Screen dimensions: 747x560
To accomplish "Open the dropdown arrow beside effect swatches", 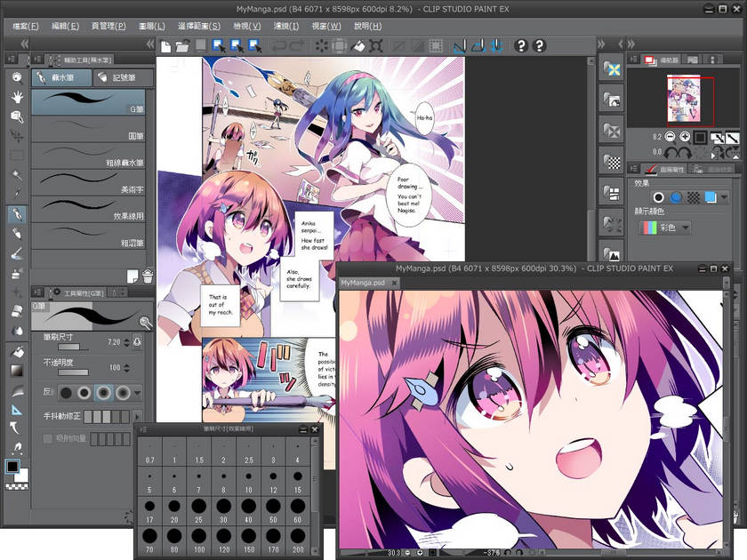I will tap(724, 198).
